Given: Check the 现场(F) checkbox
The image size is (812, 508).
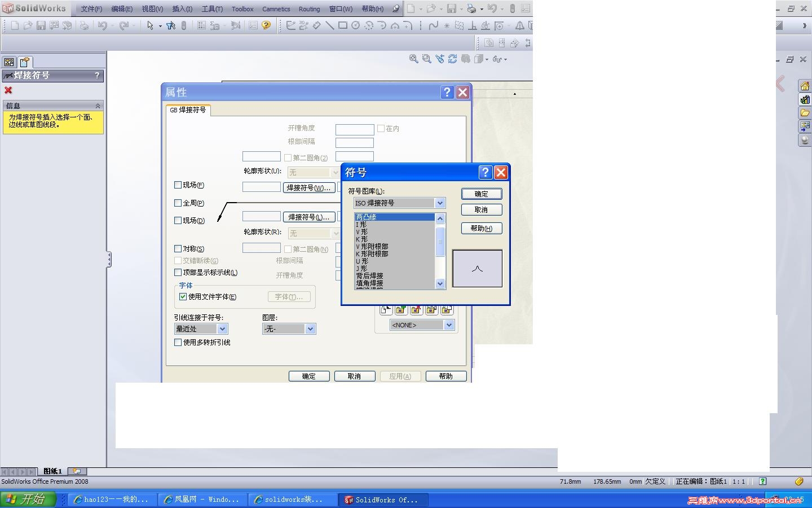Looking at the screenshot, I should [178, 185].
